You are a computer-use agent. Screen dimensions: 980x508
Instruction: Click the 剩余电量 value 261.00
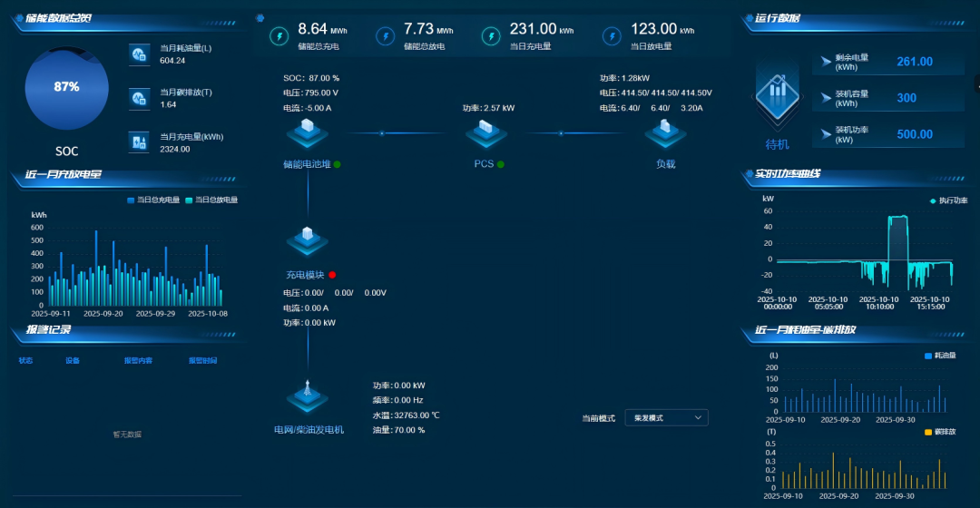(x=914, y=62)
